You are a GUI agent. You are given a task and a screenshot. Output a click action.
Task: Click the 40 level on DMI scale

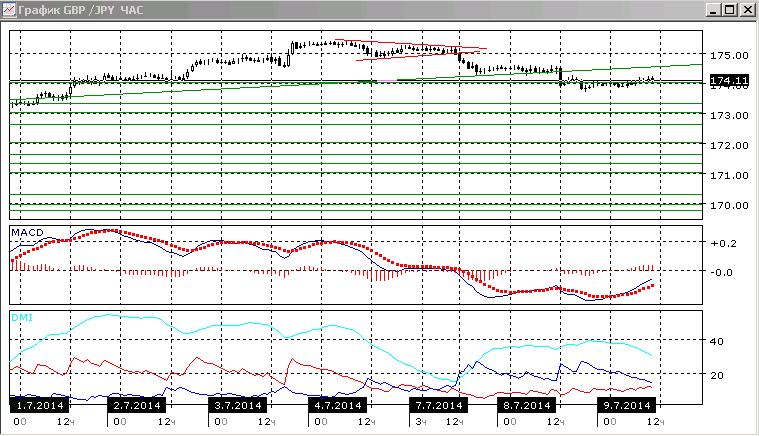[716, 341]
